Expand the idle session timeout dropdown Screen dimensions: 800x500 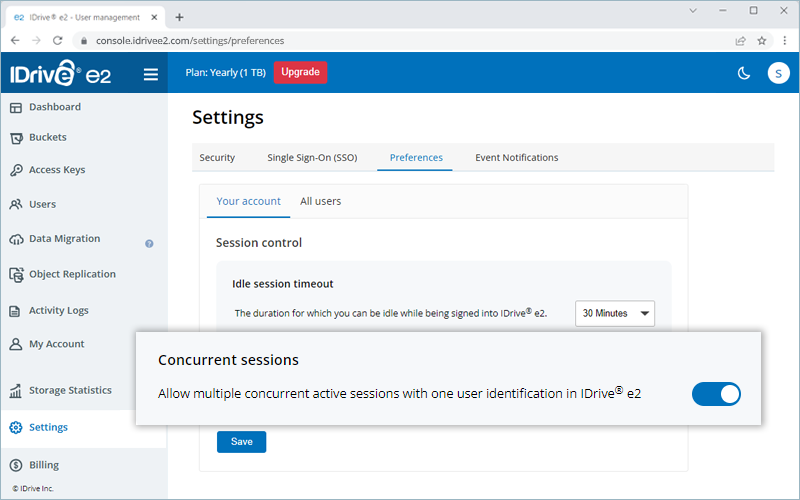point(615,313)
